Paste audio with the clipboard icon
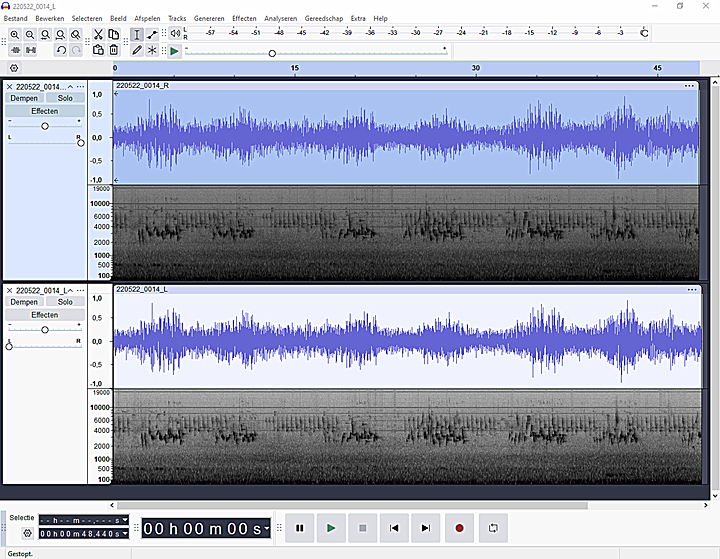Screen dimensions: 720x559 click(x=98, y=50)
